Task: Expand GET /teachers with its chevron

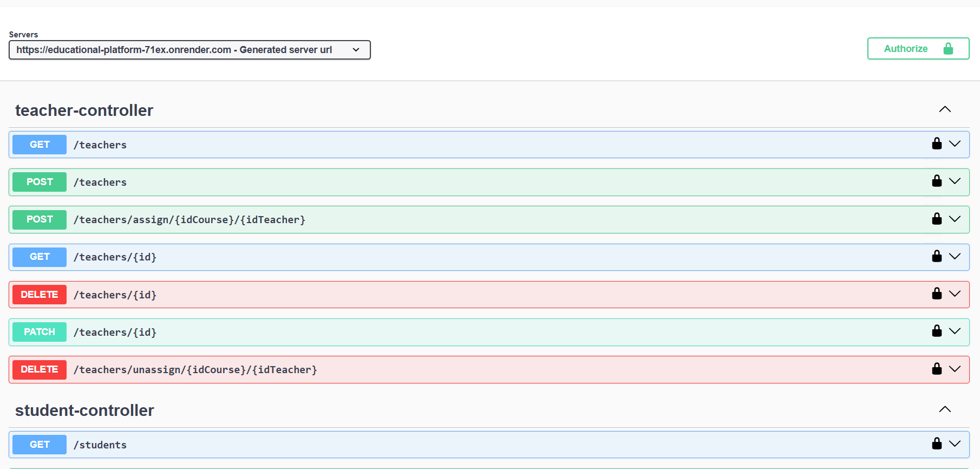Action: click(955, 144)
